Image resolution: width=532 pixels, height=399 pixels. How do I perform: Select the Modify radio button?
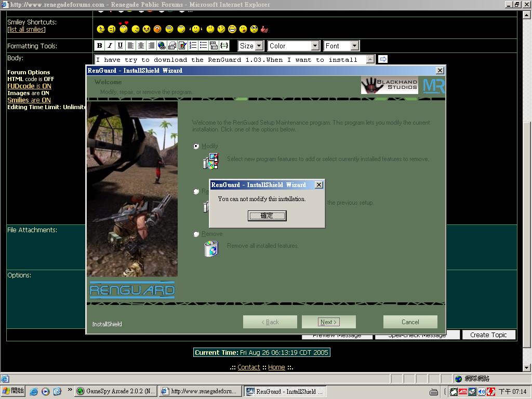196,147
